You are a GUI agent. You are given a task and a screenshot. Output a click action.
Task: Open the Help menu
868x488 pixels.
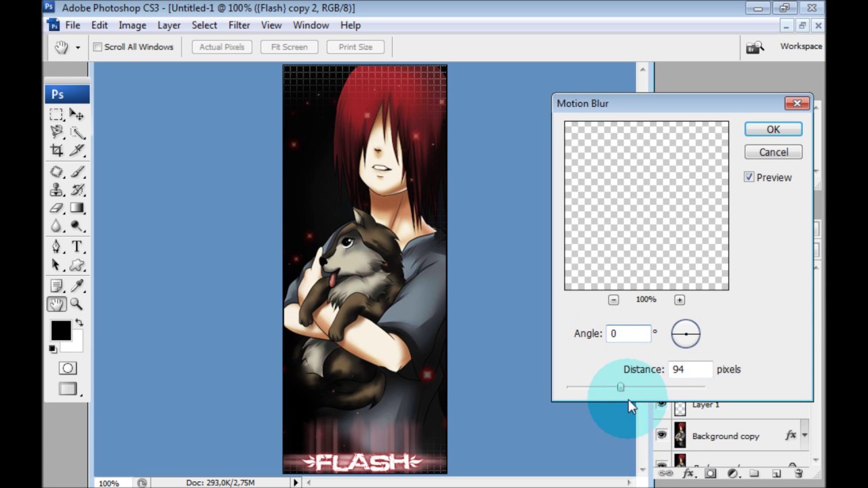click(x=351, y=25)
